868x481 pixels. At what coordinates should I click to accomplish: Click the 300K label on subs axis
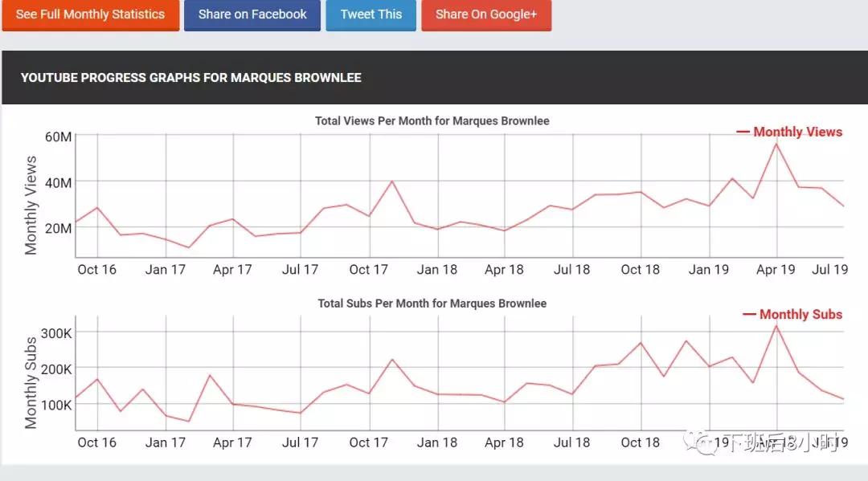click(57, 332)
